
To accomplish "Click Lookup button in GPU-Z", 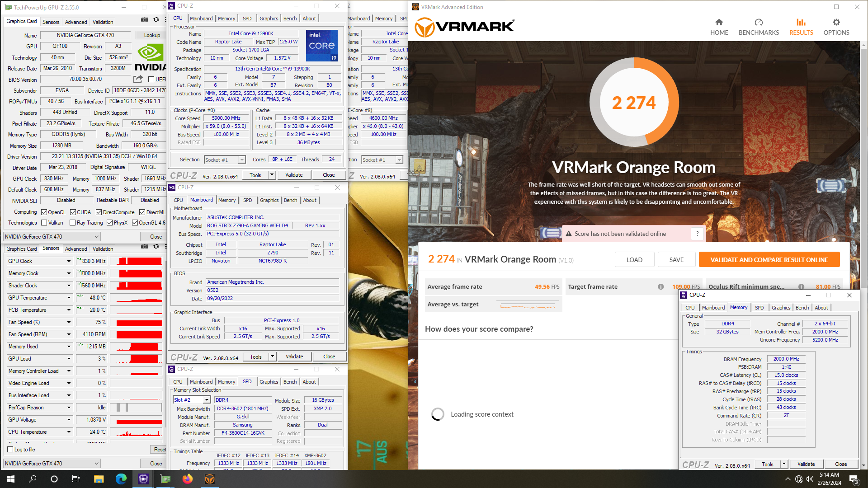I will (152, 35).
